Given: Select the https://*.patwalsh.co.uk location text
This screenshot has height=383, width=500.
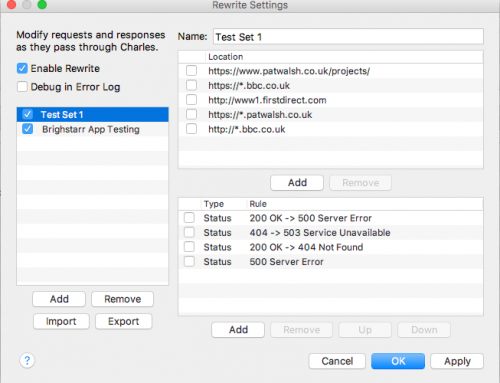Looking at the screenshot, I should tap(260, 115).
